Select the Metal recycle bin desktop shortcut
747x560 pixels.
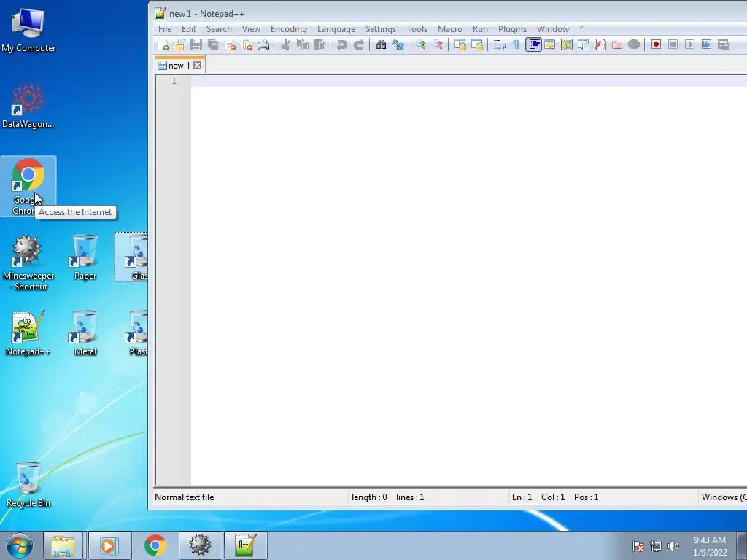pyautogui.click(x=85, y=332)
